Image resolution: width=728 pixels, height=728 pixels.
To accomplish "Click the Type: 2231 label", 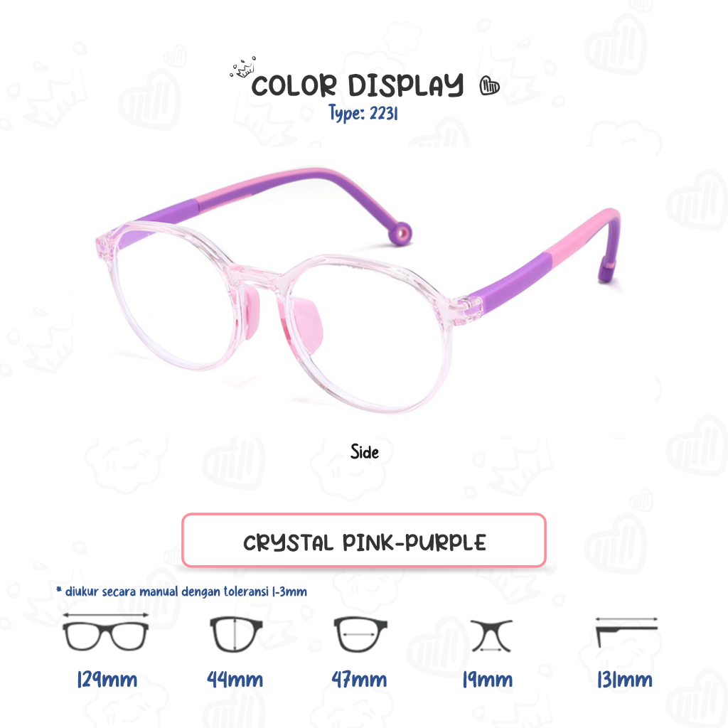I will point(363,113).
